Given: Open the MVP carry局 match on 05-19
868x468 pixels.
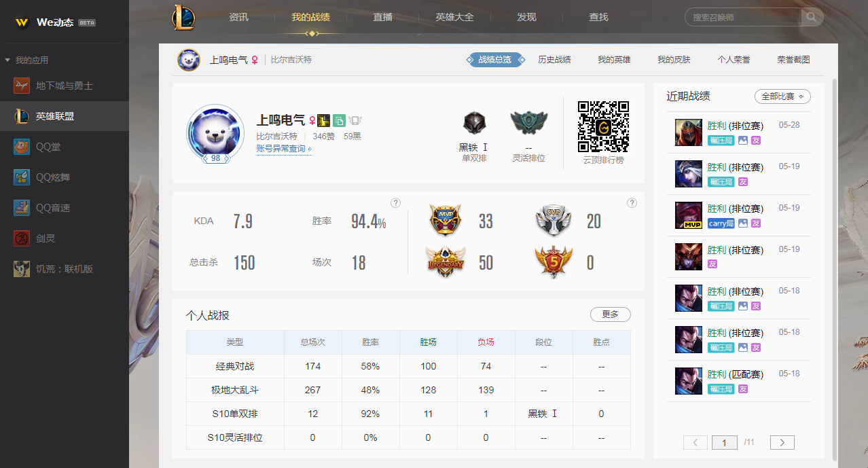Looking at the screenshot, I should [739, 215].
